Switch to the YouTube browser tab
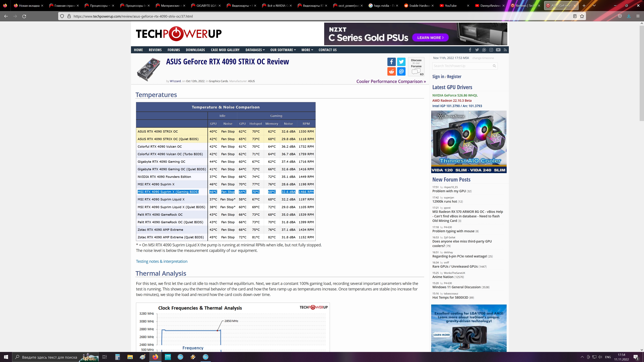This screenshot has width=644, height=362. [450, 6]
